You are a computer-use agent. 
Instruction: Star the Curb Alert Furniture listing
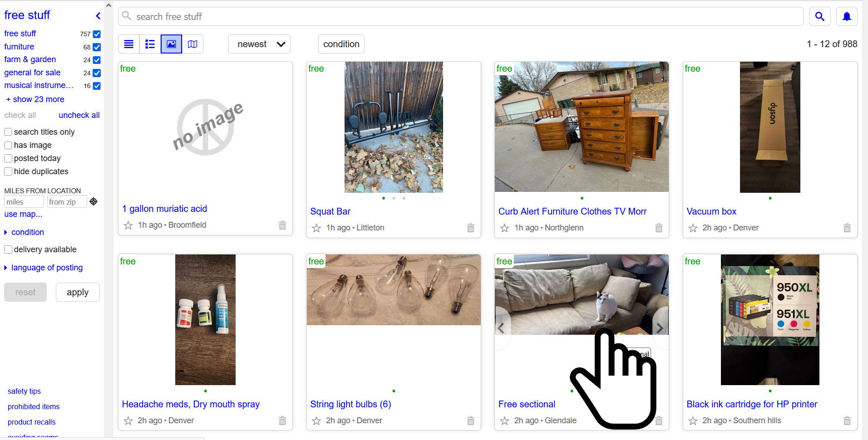tap(505, 228)
